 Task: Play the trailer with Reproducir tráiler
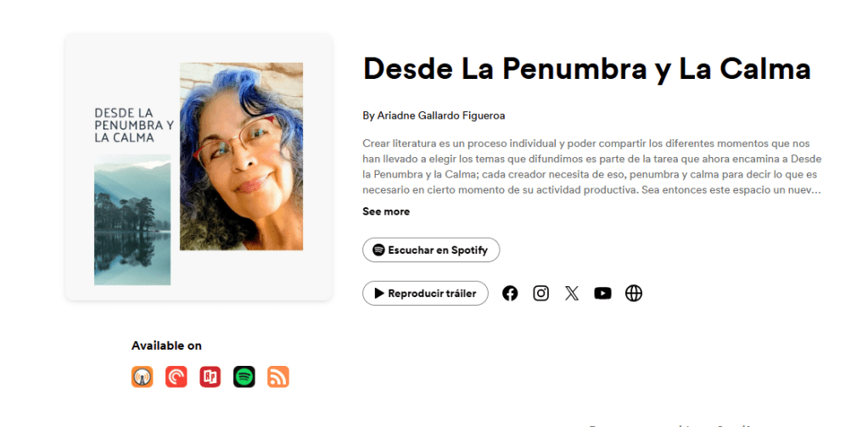coord(426,294)
